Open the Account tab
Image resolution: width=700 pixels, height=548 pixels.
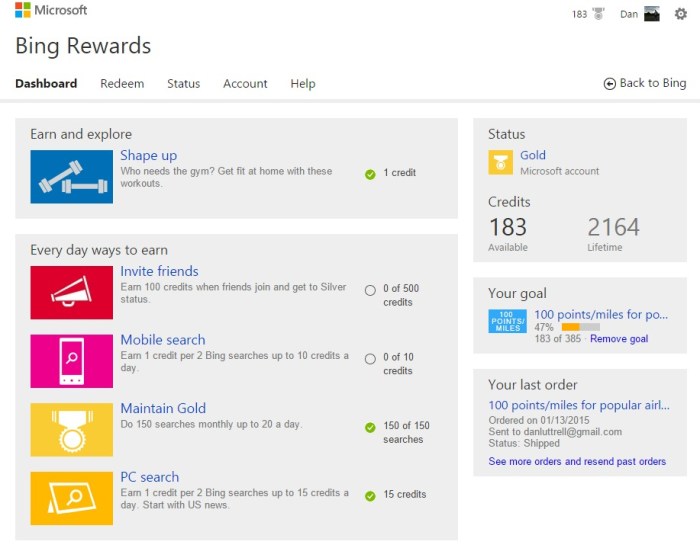point(245,83)
